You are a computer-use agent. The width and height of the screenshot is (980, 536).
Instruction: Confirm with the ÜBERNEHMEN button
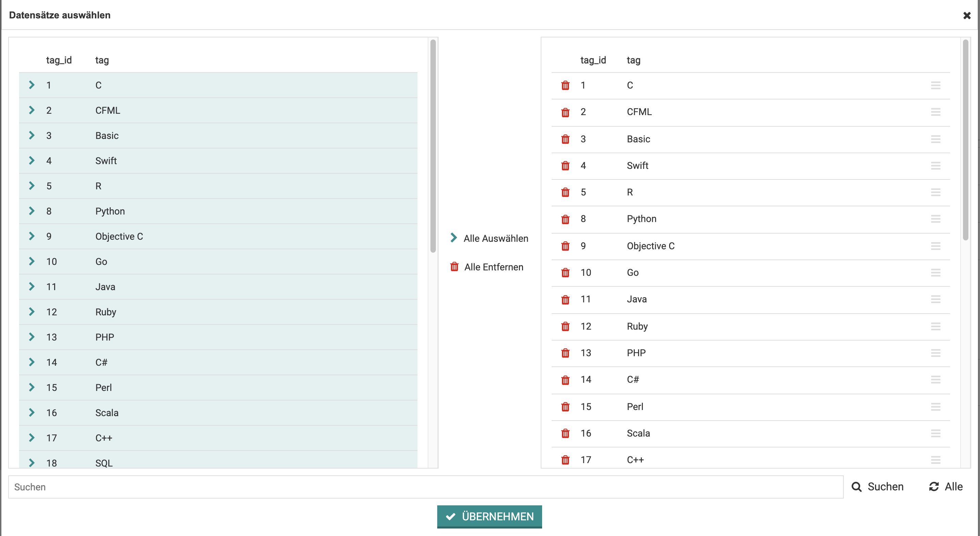[489, 516]
